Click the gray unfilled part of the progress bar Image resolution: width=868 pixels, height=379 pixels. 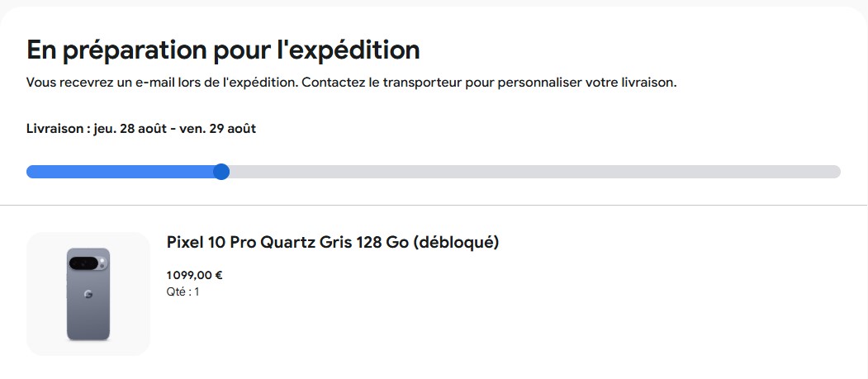pyautogui.click(x=529, y=172)
